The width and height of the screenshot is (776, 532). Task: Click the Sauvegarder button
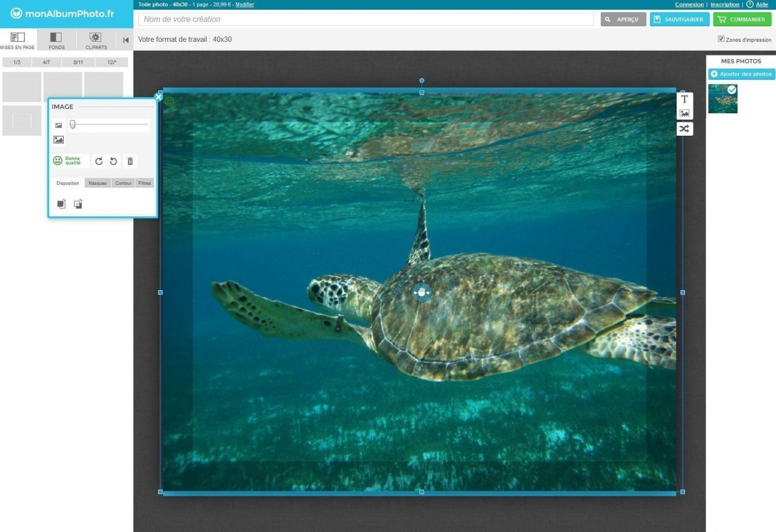pos(680,19)
